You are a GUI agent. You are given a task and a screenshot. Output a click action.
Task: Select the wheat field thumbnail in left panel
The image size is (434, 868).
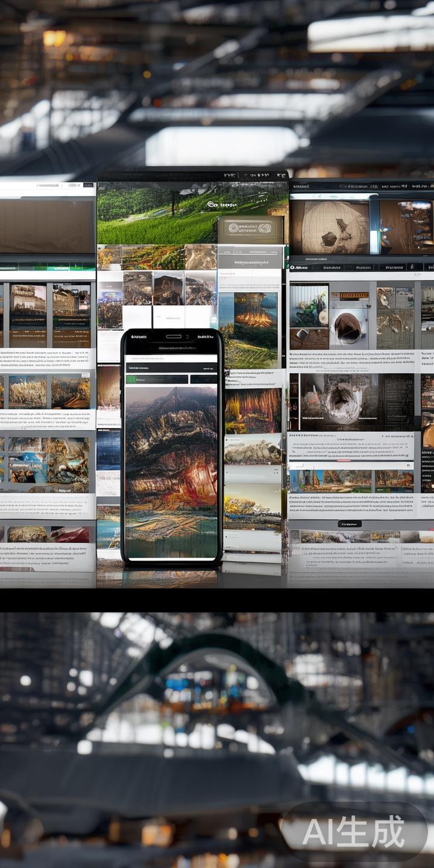[x=27, y=393]
